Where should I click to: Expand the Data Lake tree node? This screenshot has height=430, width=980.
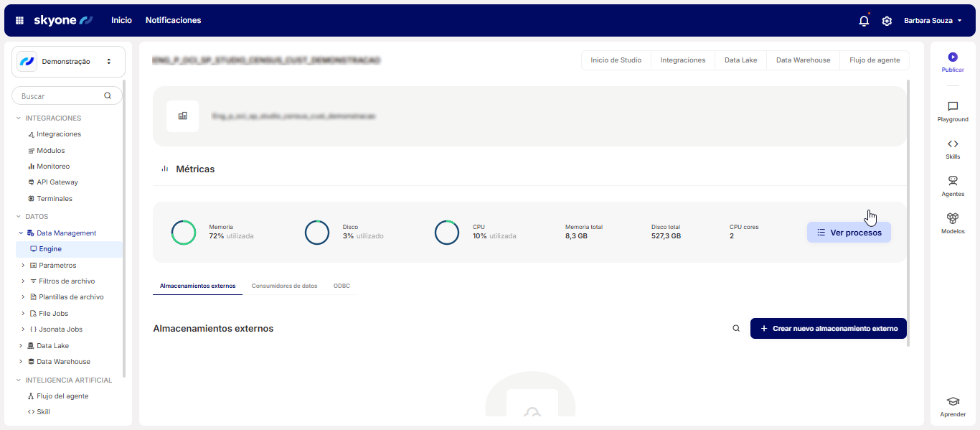[22, 346]
